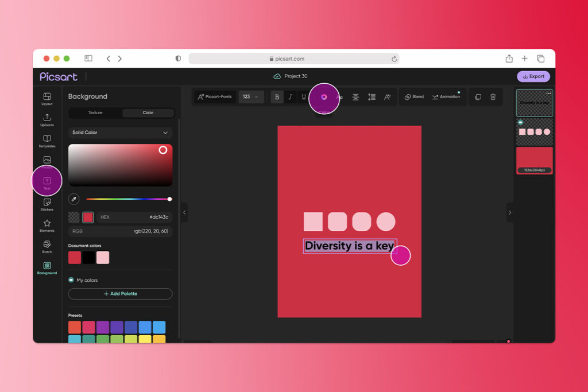
Task: Open the Stickers panel
Action: (x=47, y=203)
